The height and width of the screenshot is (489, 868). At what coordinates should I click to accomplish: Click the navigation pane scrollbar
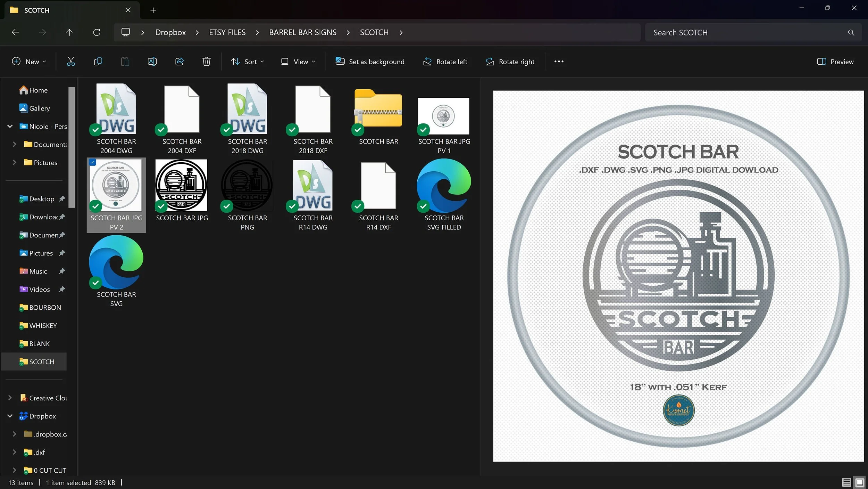(x=72, y=147)
